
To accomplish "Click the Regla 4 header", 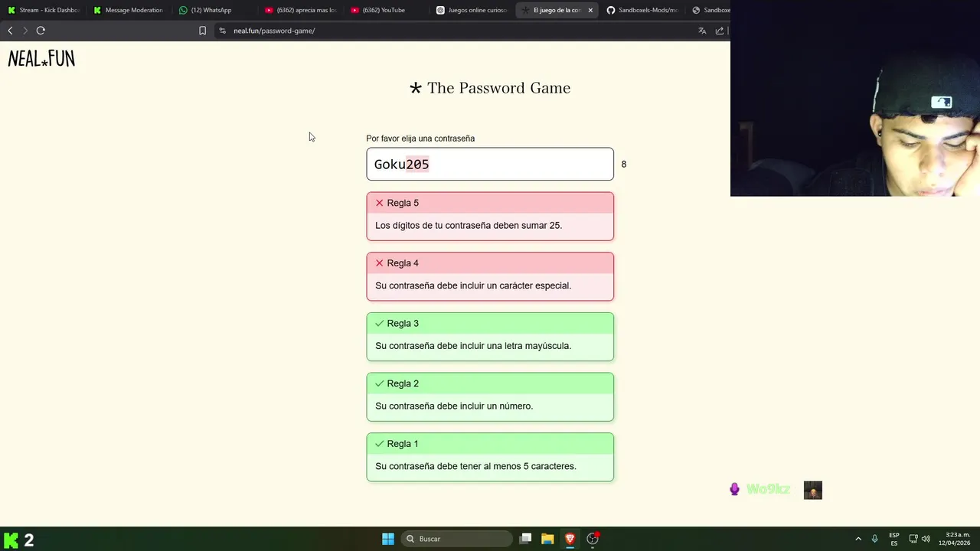I will click(490, 263).
